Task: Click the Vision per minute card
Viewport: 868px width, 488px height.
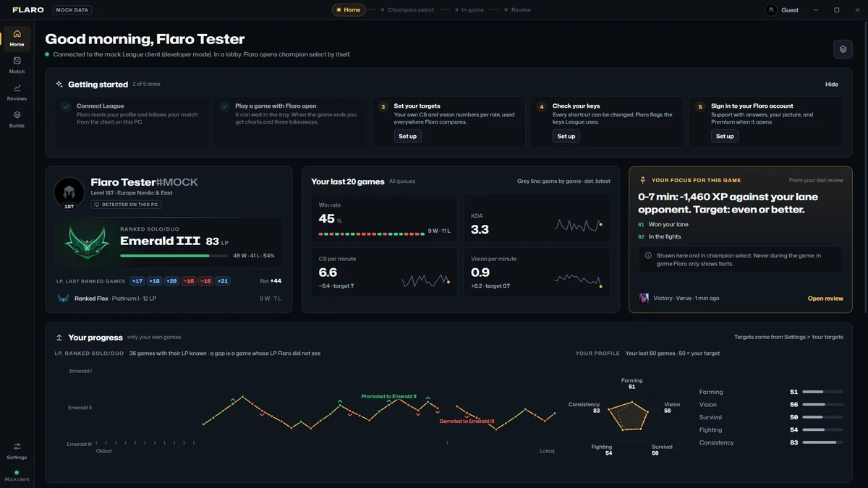Action: pos(536,273)
